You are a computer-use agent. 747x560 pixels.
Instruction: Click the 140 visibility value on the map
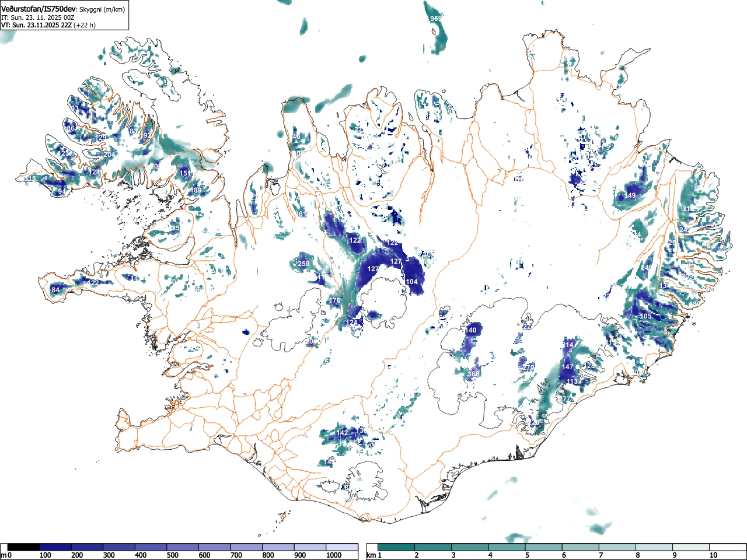tap(471, 330)
